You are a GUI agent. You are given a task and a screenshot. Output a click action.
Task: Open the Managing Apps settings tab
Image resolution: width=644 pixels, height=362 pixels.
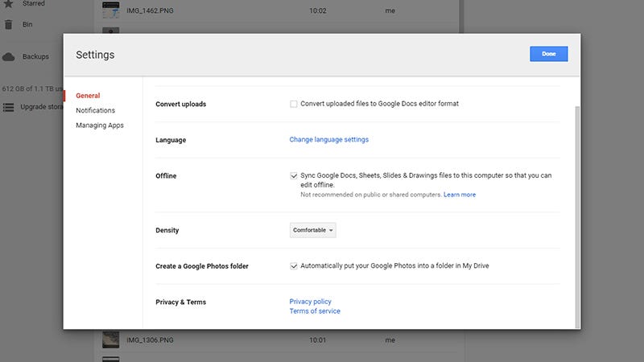coord(99,125)
